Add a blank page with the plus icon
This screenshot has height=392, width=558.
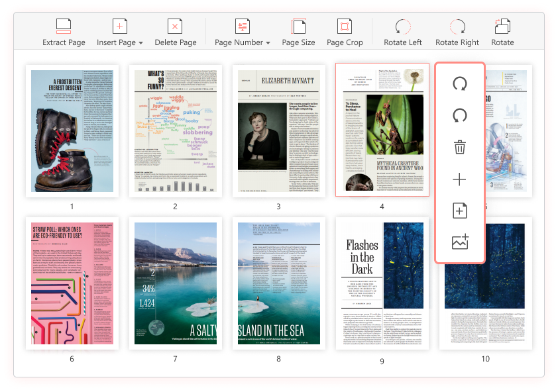click(x=459, y=180)
